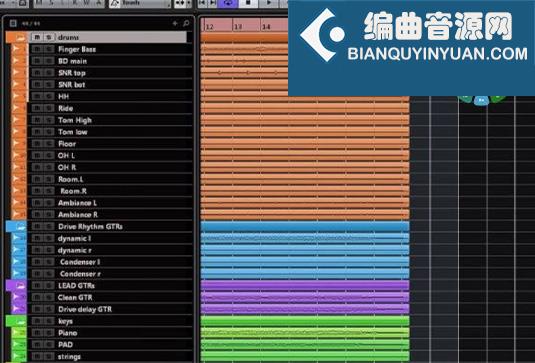Click the audio track icon for Ambiance L
Image resolution: width=535 pixels, height=363 pixels.
[16, 203]
